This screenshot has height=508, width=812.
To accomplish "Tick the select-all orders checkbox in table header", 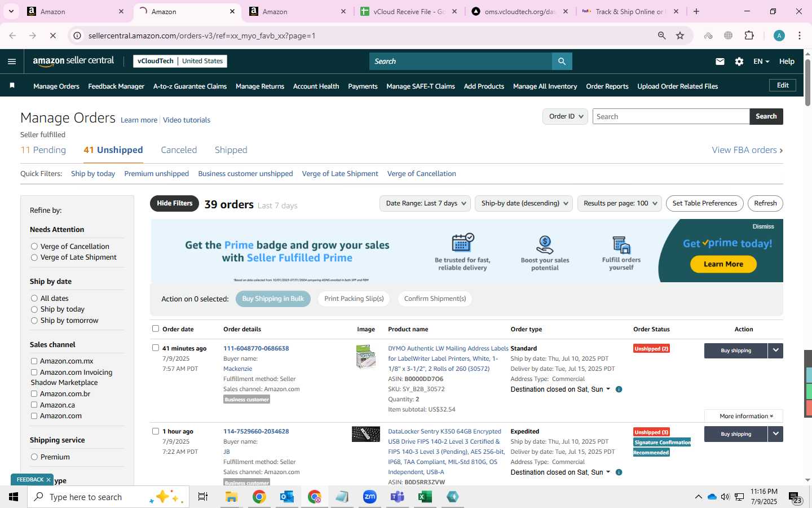I will [x=156, y=329].
